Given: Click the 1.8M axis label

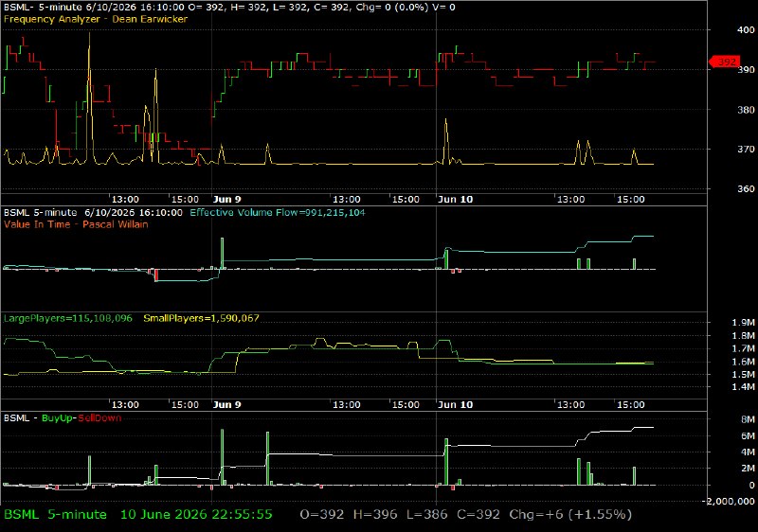Looking at the screenshot, I should pos(744,336).
